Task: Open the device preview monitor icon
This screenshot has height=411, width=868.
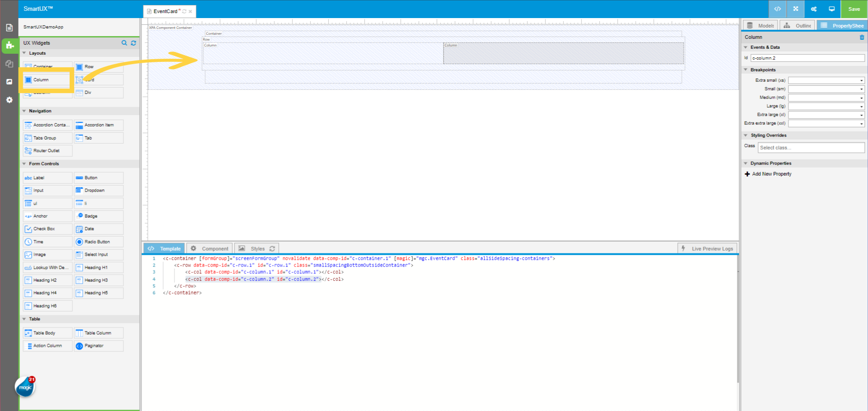Action: [x=831, y=9]
